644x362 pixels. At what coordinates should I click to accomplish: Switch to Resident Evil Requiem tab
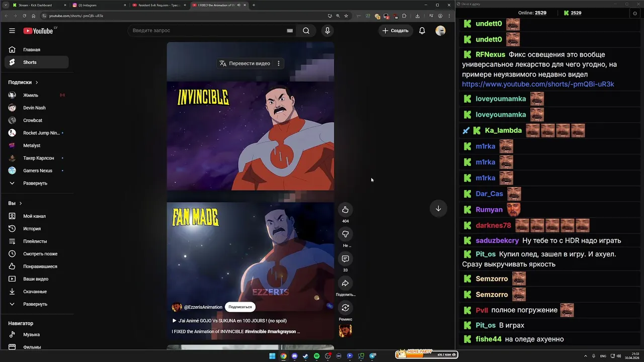158,5
